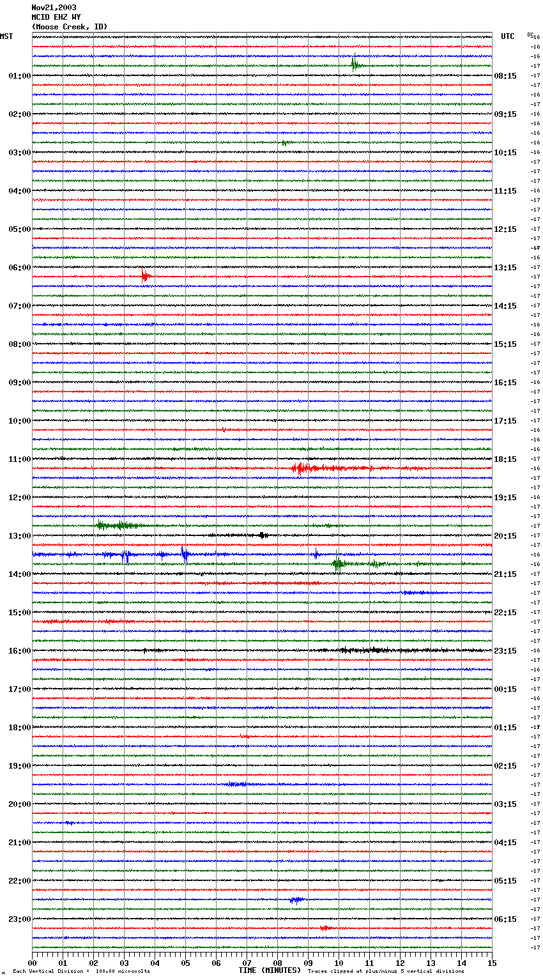The height and width of the screenshot is (980, 543).
Task: Click the 20:15 UTC time label
Action: (505, 536)
